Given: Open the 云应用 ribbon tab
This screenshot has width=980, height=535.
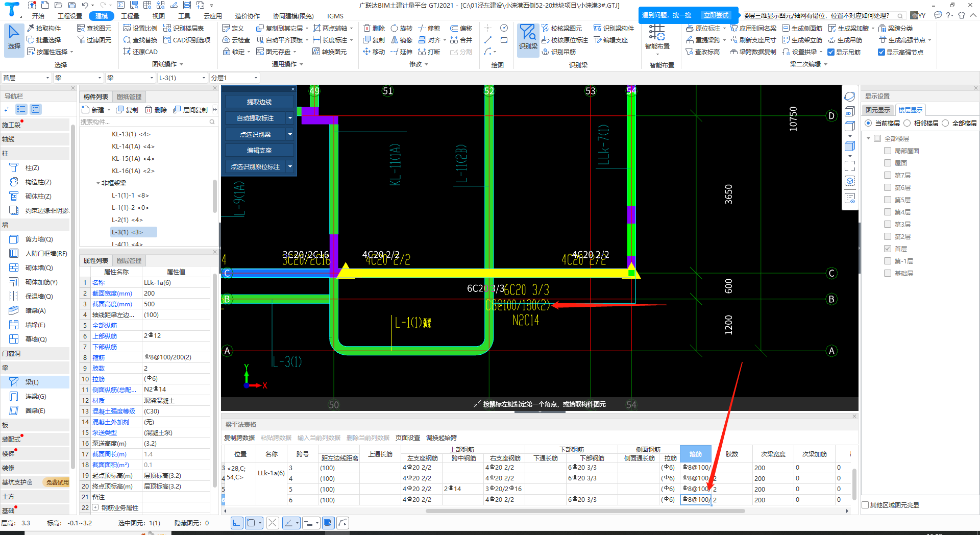Looking at the screenshot, I should click(212, 16).
